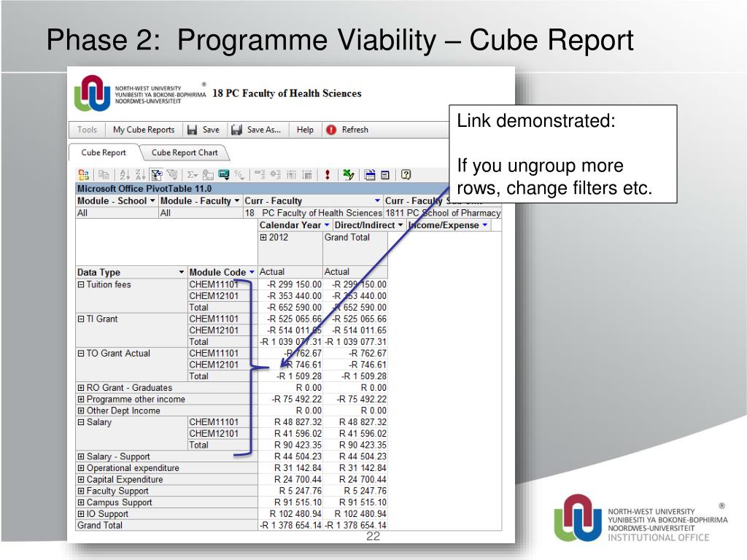The width and height of the screenshot is (747, 560).
Task: Open the Export to Excel icon
Action: [347, 174]
